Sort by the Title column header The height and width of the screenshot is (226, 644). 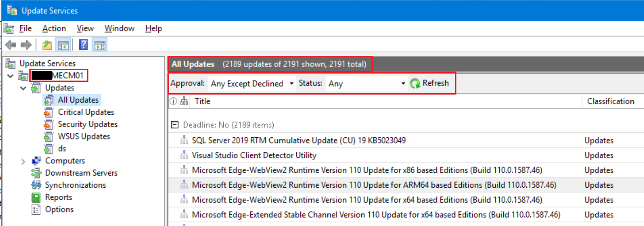[x=202, y=101]
